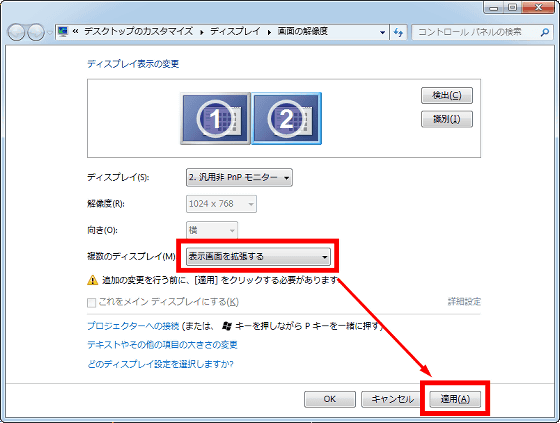The image size is (560, 423).
Task: Open the ディスプレイ(S) display dropdown
Action: tap(239, 178)
